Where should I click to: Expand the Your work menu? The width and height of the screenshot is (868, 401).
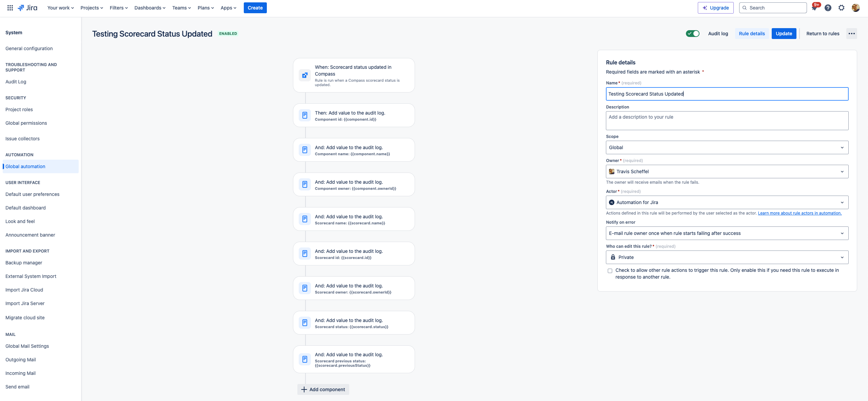(x=60, y=8)
